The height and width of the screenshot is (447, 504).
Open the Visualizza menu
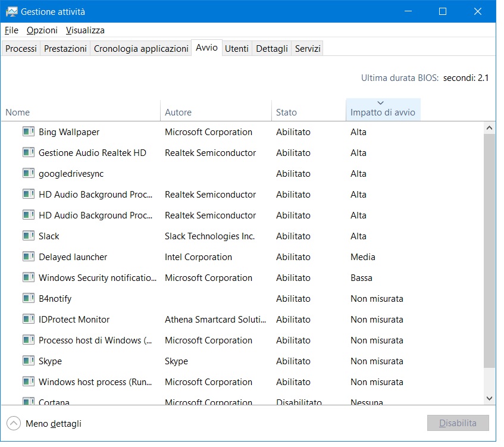85,30
